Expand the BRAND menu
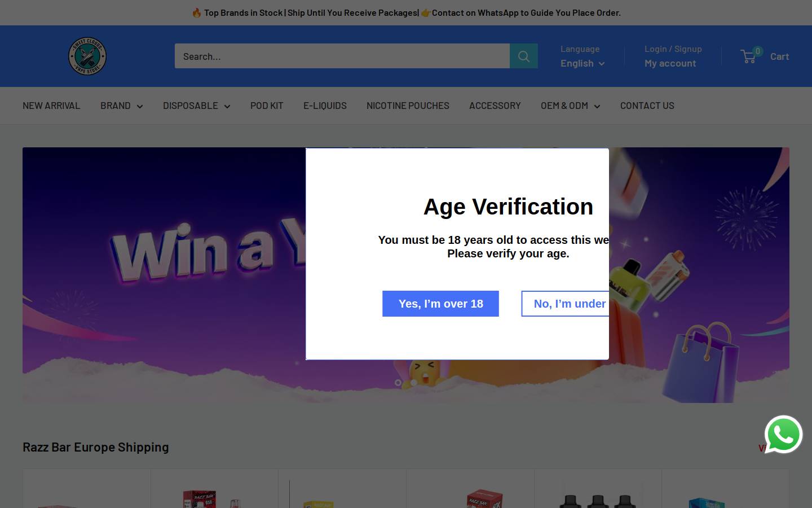This screenshot has width=812, height=508. point(121,106)
